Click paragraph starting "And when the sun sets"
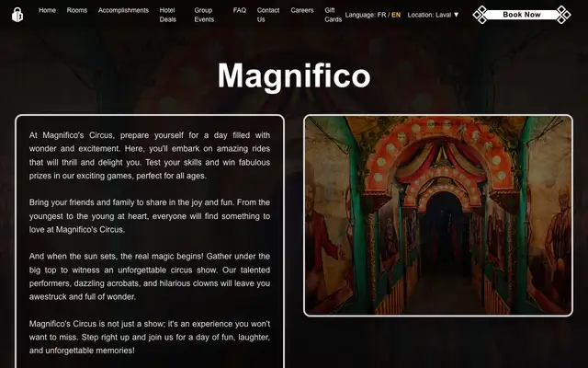Viewport: 588px width, 368px height. (150, 276)
